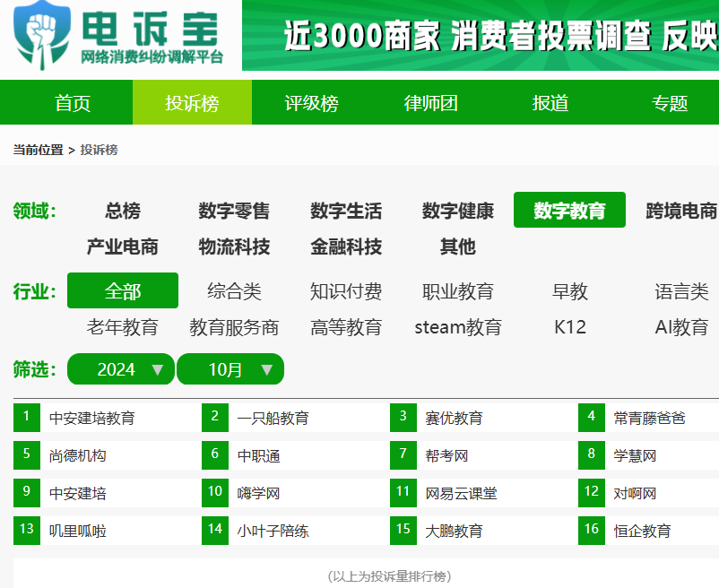This screenshot has width=719, height=588.
Task: Open the 律师团 nav tab
Action: tap(430, 103)
